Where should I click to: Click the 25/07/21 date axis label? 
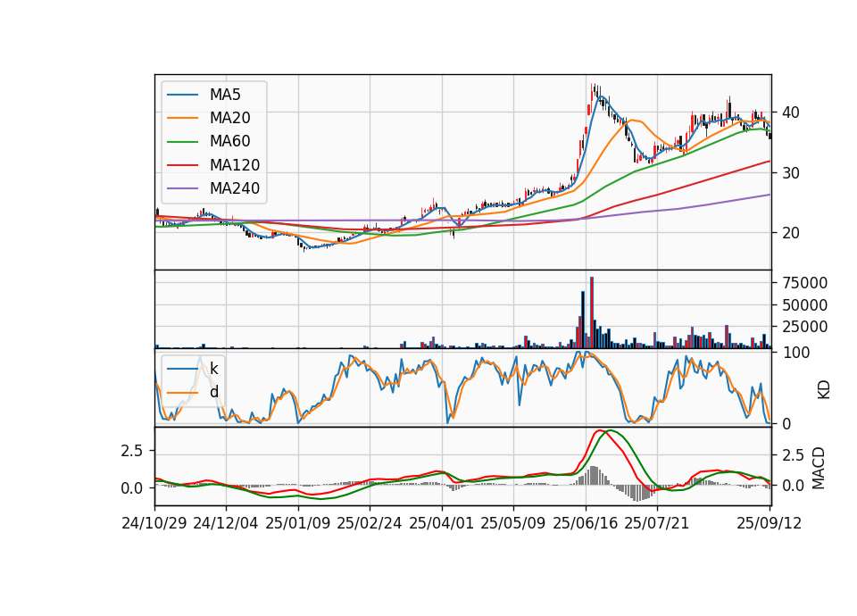(657, 523)
